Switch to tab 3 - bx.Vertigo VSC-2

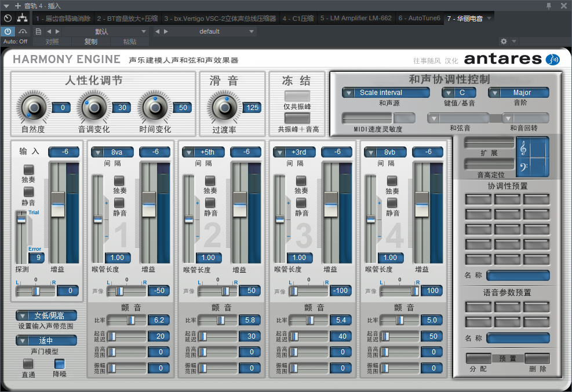tap(220, 18)
